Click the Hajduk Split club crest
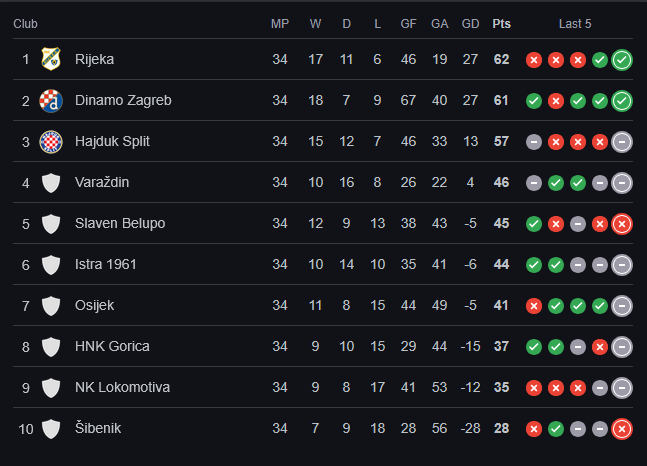The height and width of the screenshot is (466, 647). click(x=51, y=141)
